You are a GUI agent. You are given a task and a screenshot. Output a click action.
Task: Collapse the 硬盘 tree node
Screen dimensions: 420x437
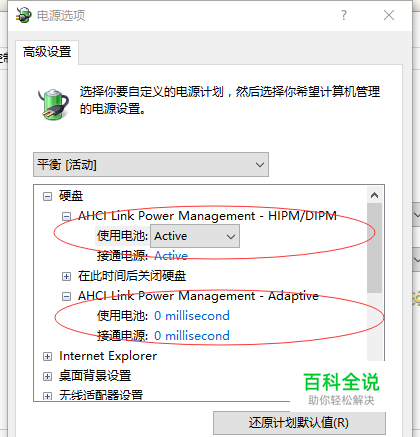click(48, 196)
